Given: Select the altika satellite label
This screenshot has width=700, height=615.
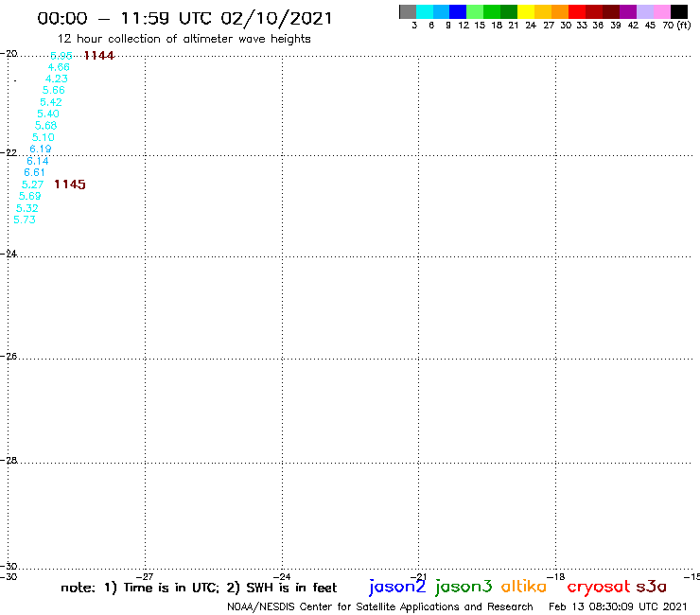Looking at the screenshot, I should point(524,587).
